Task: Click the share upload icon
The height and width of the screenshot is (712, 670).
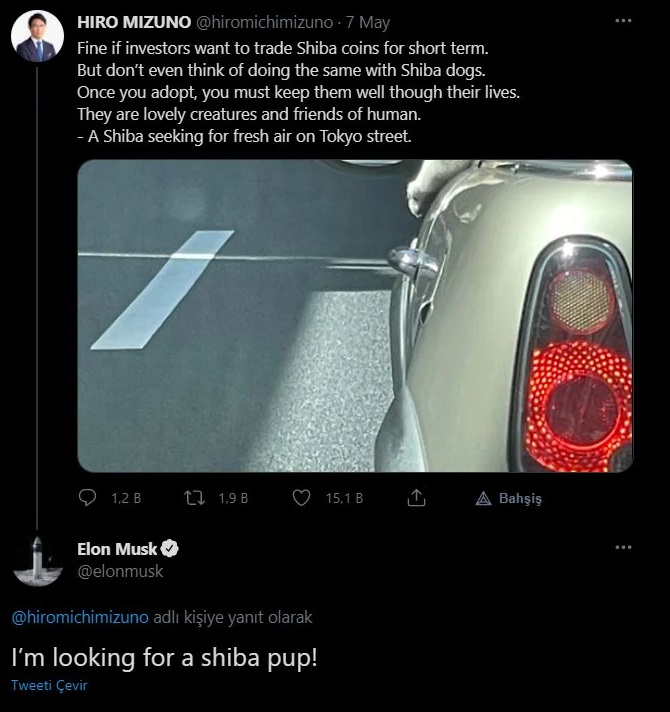Action: pos(417,497)
